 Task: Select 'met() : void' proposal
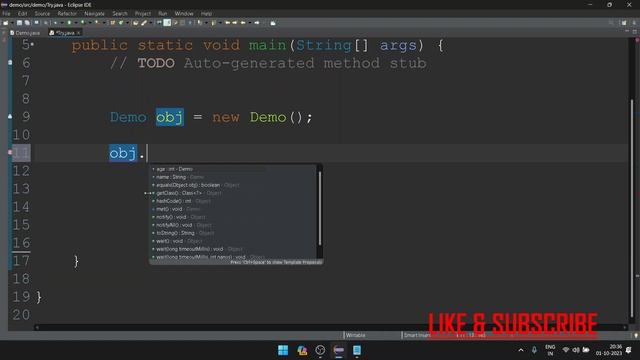233,209
